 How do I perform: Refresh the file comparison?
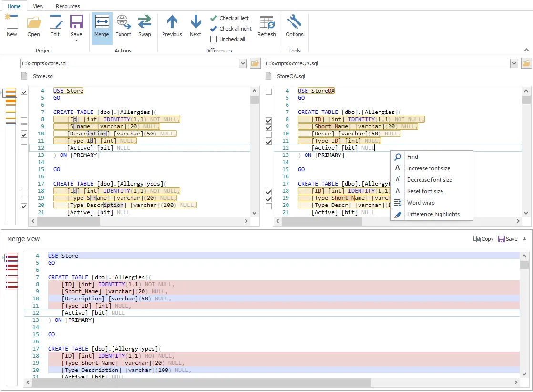coord(266,26)
